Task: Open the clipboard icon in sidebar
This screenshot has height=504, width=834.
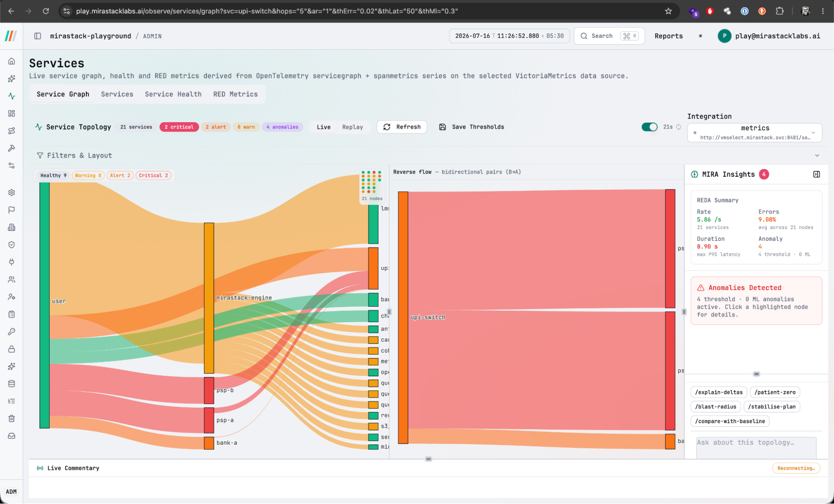Action: coord(12,314)
